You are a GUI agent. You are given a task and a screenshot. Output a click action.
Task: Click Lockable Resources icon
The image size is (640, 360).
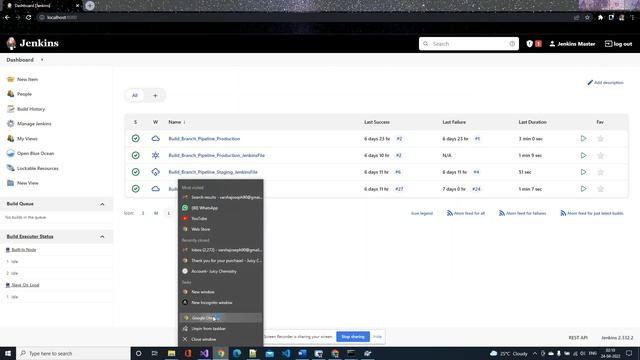tap(11, 168)
